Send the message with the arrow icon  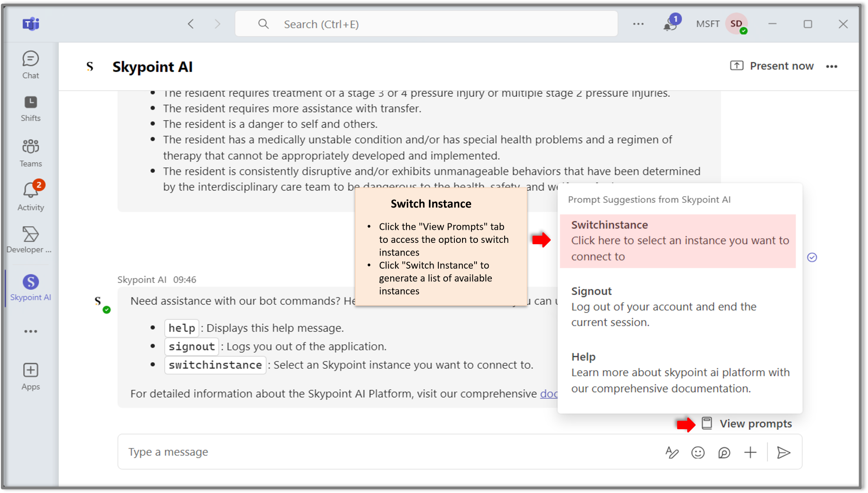(x=783, y=452)
